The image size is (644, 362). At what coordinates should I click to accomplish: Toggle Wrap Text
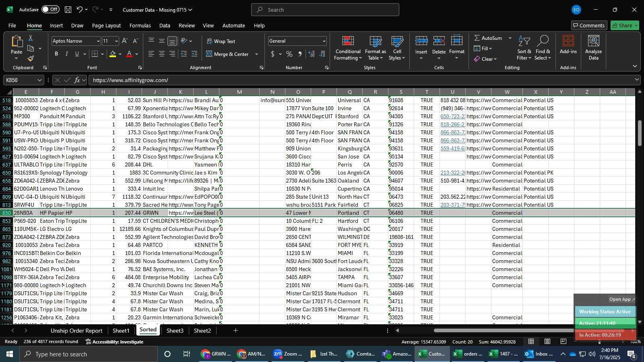(x=221, y=41)
